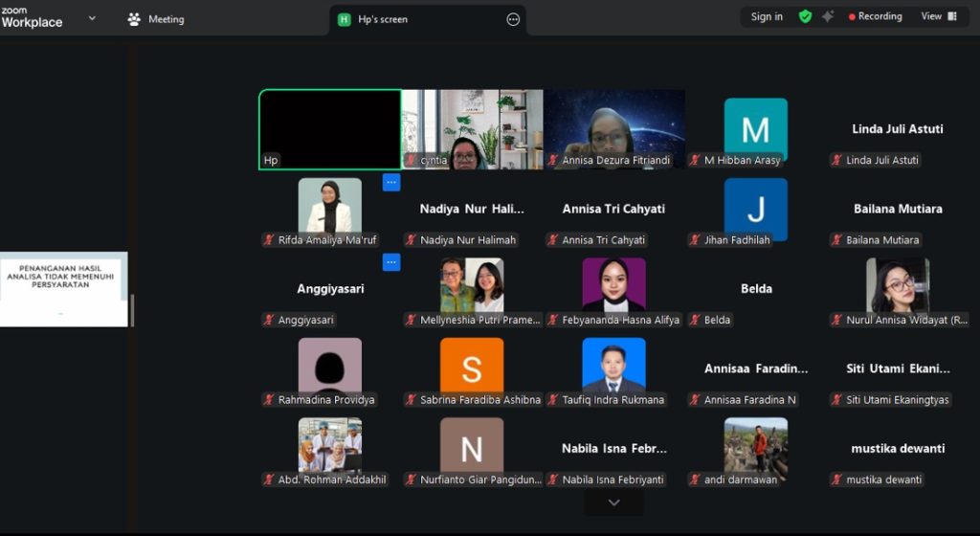Open the AI Companion sparkle icon
Screen dimensions: 980x536
point(828,16)
